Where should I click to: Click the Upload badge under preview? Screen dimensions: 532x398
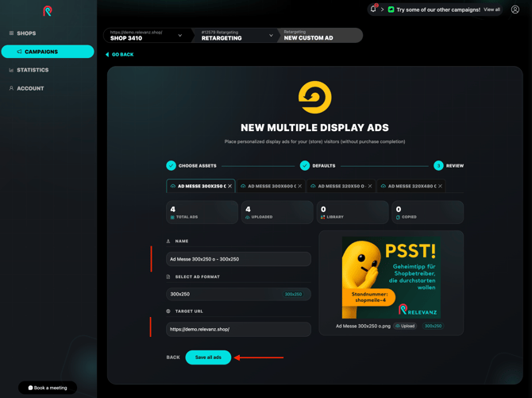tap(405, 326)
